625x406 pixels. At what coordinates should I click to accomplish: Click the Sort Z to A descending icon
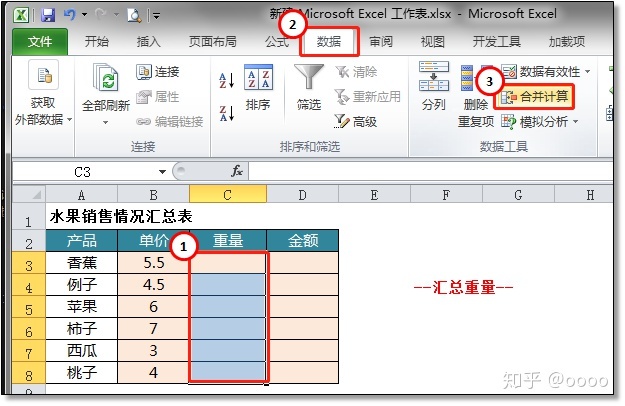(226, 113)
